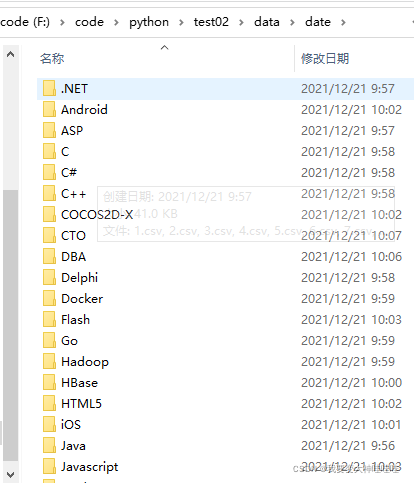
Task: Go to code (F:) drive breadcrumb
Action: pos(25,22)
